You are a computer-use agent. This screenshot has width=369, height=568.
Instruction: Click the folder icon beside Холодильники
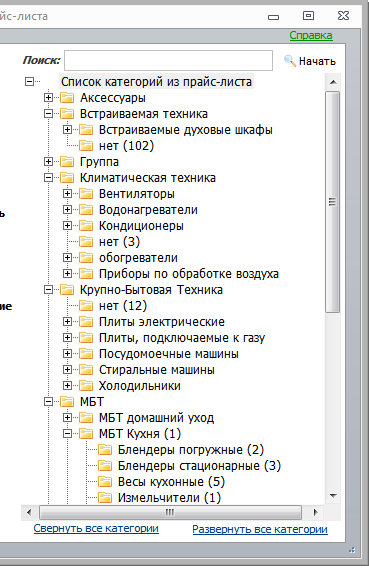click(x=86, y=385)
